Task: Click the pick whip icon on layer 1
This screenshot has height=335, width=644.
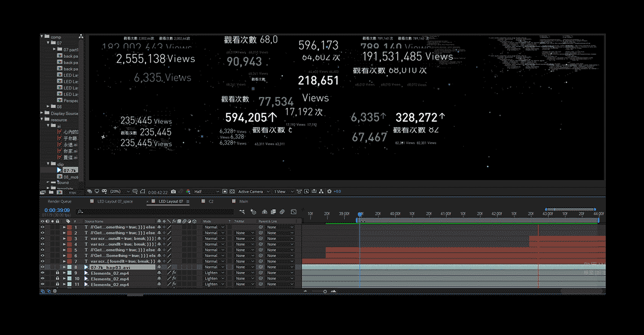Action: coord(260,227)
